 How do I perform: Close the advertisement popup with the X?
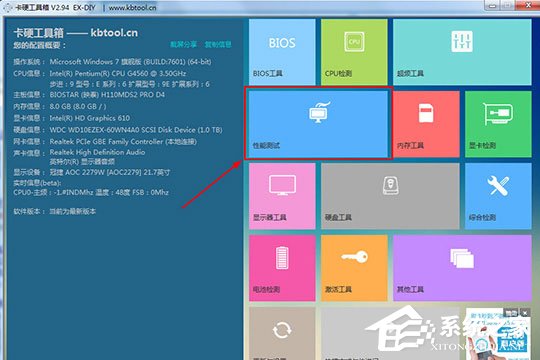click(525, 313)
